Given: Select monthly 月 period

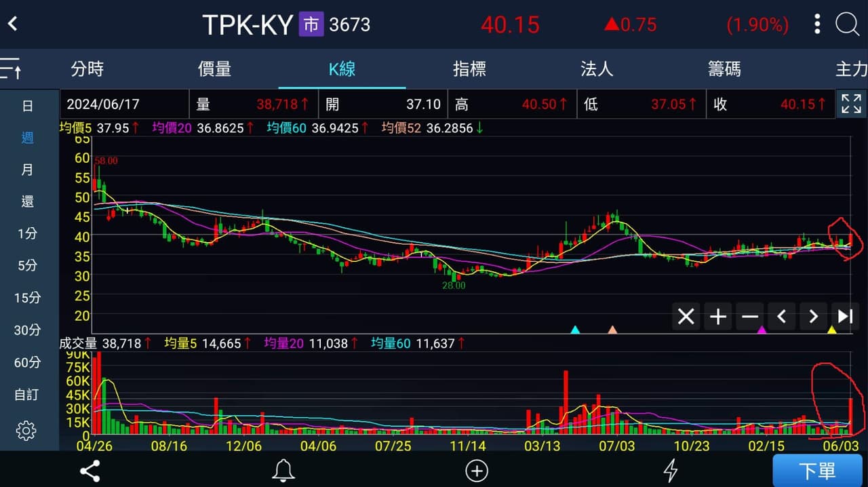Looking at the screenshot, I should [27, 170].
